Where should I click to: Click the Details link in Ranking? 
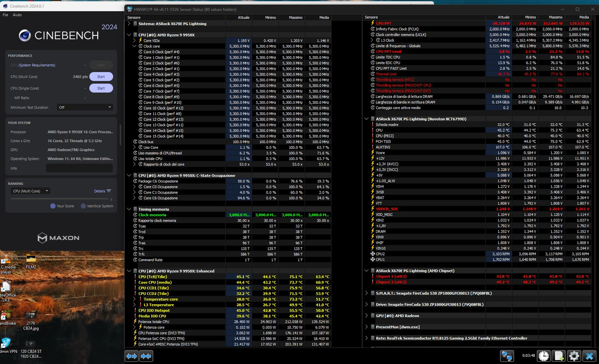(100, 191)
